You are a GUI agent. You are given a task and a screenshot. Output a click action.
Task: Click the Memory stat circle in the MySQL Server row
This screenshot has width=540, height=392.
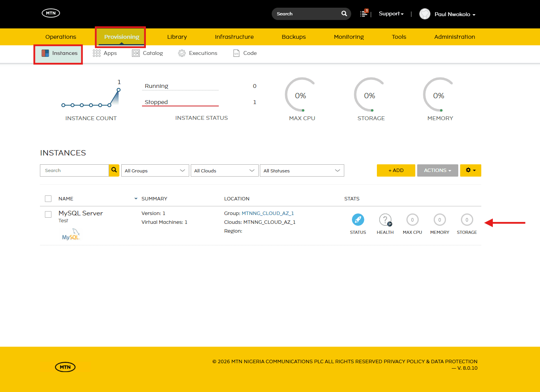click(440, 220)
